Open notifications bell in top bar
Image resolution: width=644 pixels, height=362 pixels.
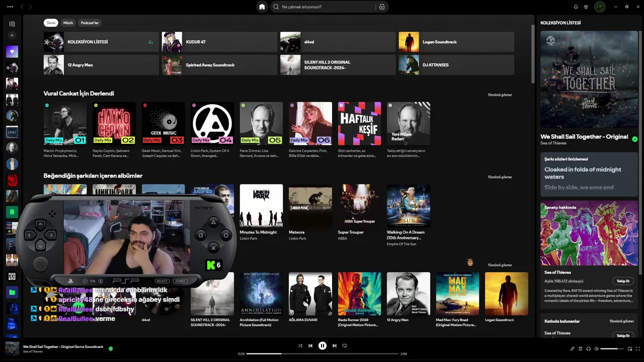576,7
